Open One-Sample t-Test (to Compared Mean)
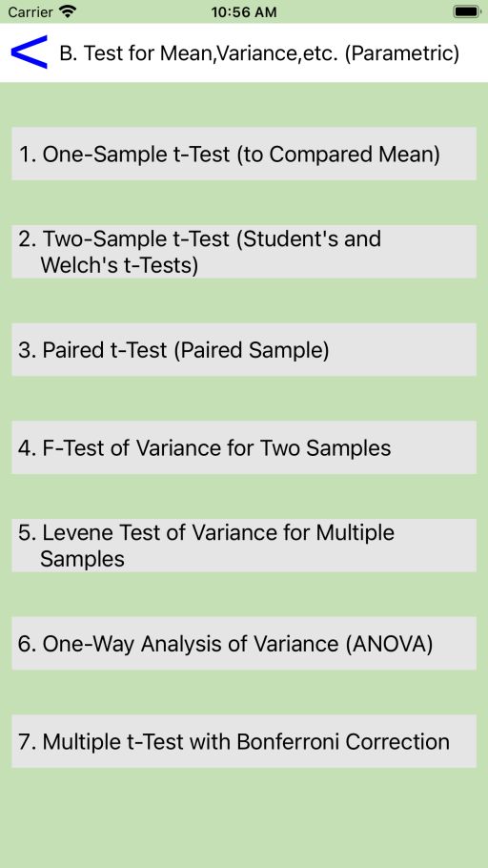Viewport: 488px width, 868px height. (244, 154)
